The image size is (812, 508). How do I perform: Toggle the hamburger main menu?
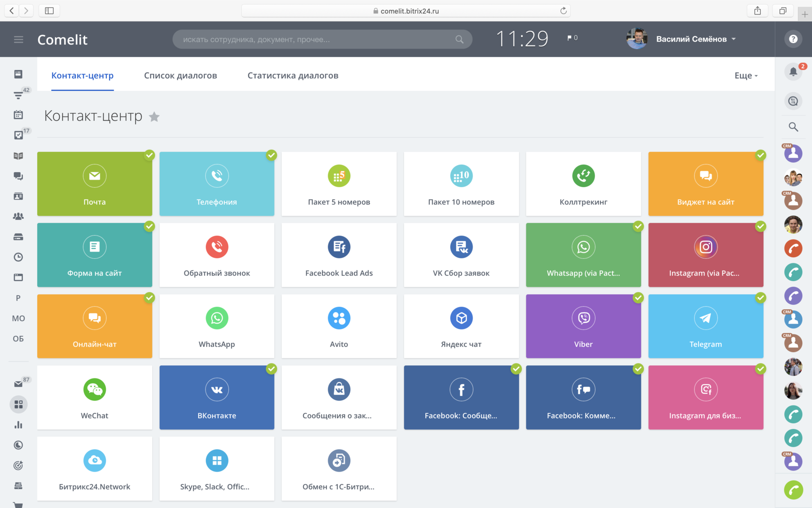tap(18, 39)
